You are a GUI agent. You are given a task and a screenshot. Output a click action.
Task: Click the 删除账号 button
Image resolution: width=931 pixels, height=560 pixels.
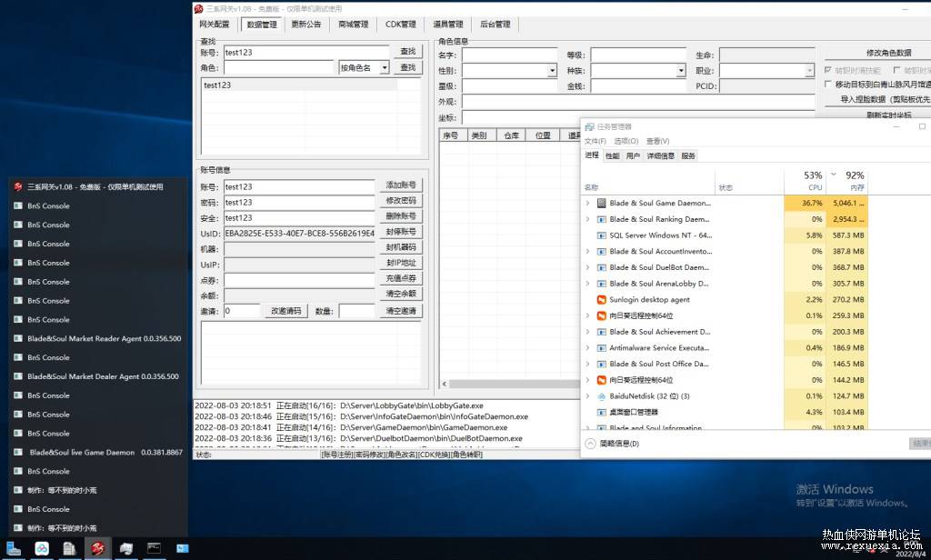point(401,216)
